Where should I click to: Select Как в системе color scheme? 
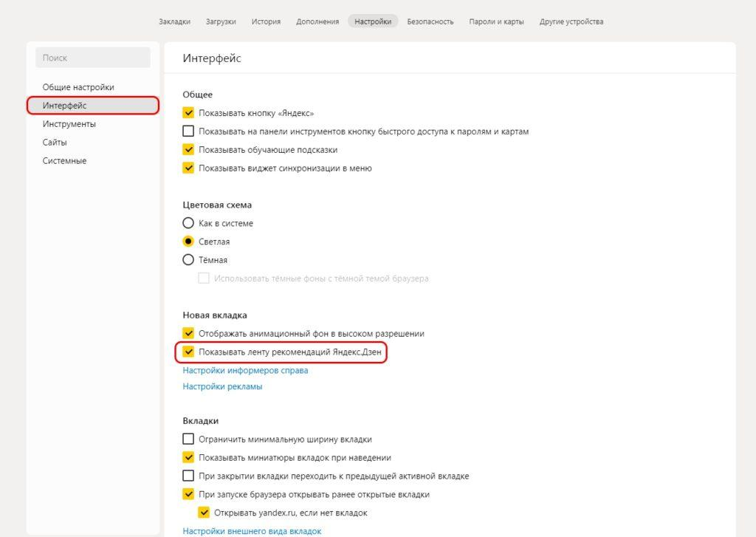[188, 223]
